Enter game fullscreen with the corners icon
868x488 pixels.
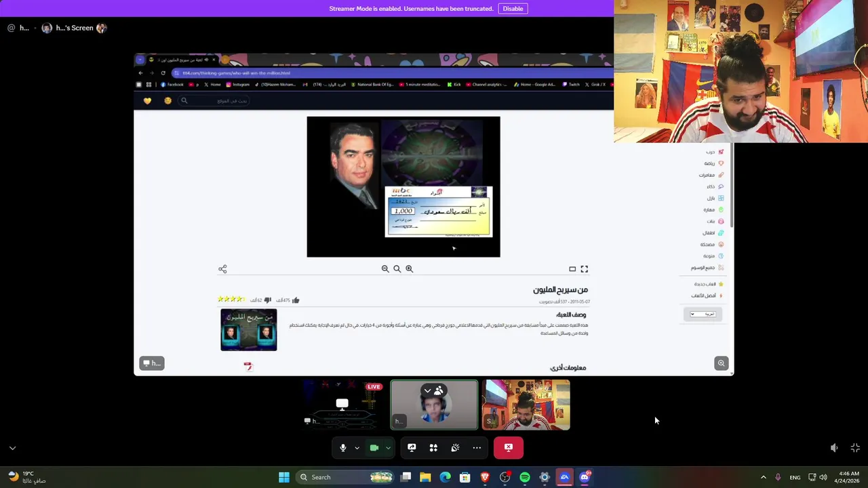click(585, 269)
